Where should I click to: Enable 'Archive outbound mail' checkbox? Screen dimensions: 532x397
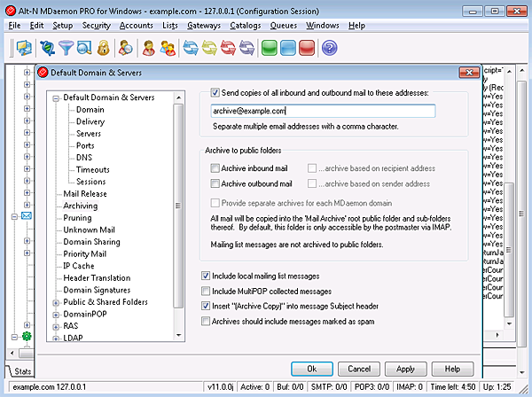pyautogui.click(x=215, y=183)
